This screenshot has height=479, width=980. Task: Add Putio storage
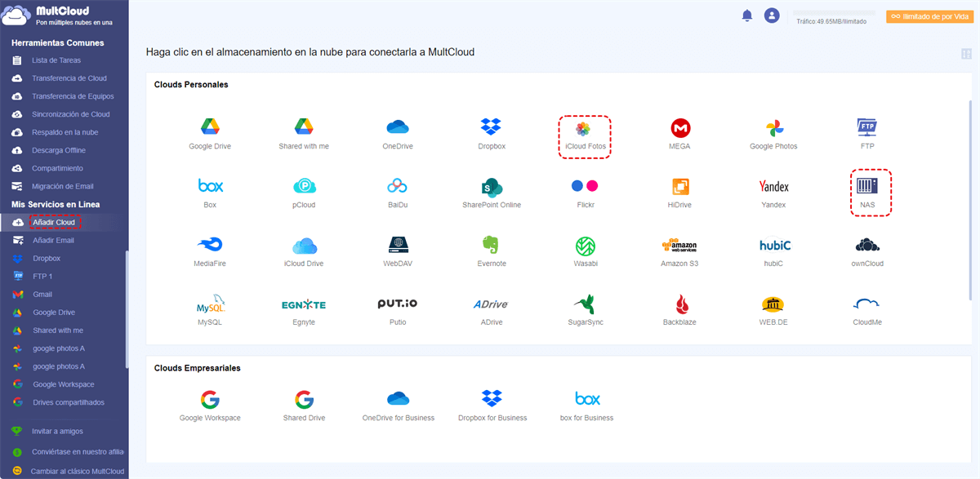pos(398,311)
